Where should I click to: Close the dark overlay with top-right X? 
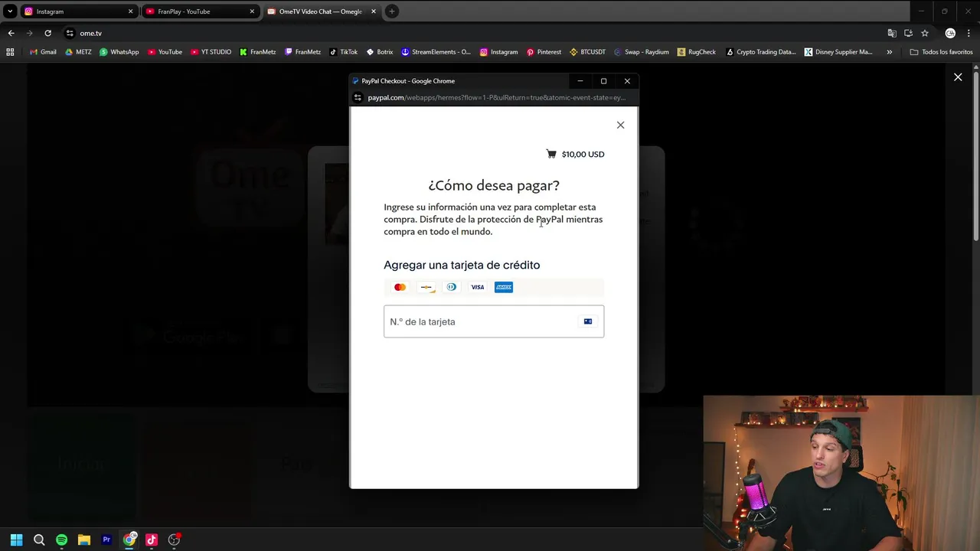click(958, 77)
